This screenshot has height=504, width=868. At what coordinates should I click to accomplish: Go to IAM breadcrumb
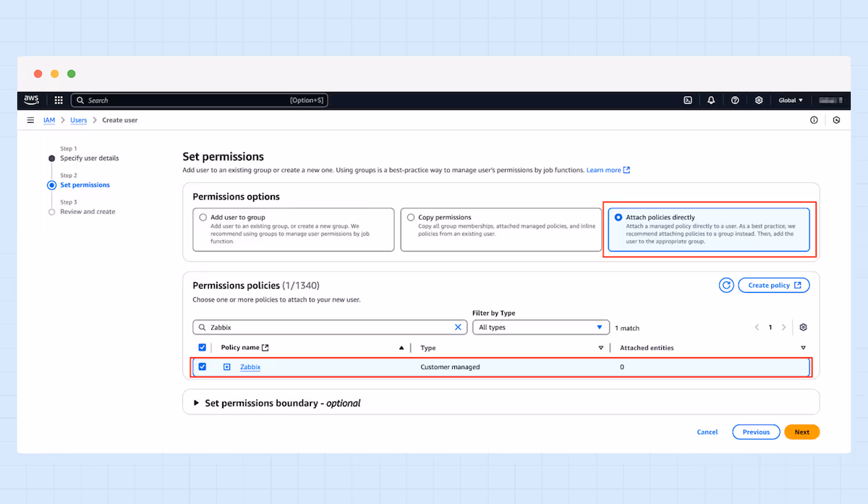click(49, 120)
